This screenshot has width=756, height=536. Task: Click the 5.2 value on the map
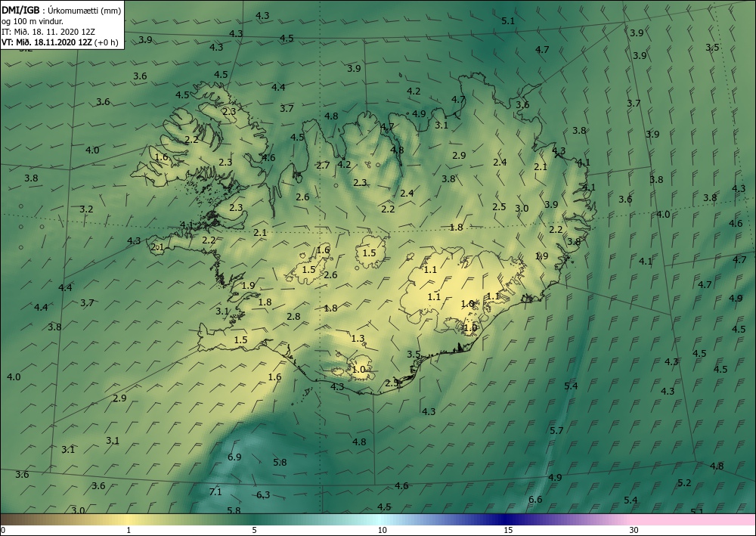(684, 482)
